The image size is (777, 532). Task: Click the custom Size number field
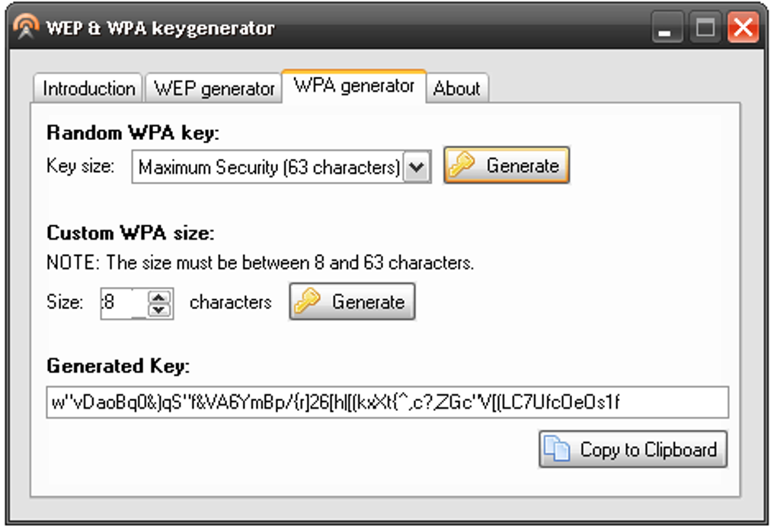coord(122,302)
